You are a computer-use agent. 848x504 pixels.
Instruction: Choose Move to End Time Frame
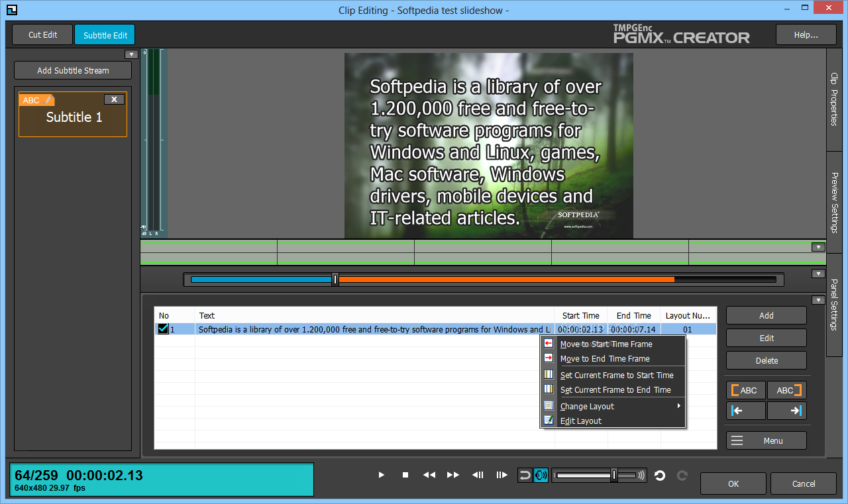coord(605,358)
